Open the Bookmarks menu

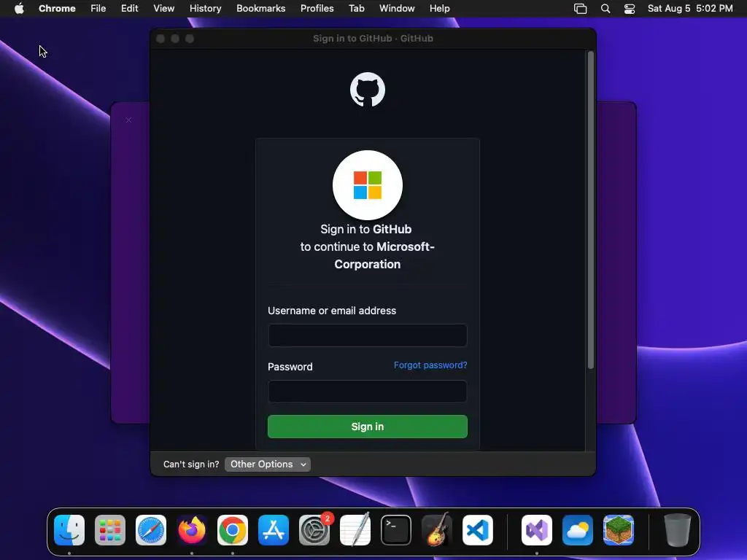click(261, 8)
